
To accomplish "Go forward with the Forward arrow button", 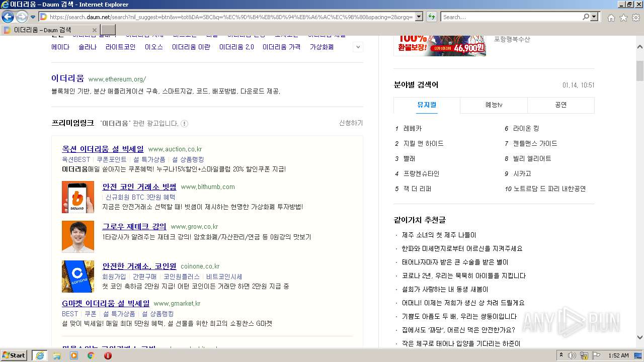I will 21,17.
